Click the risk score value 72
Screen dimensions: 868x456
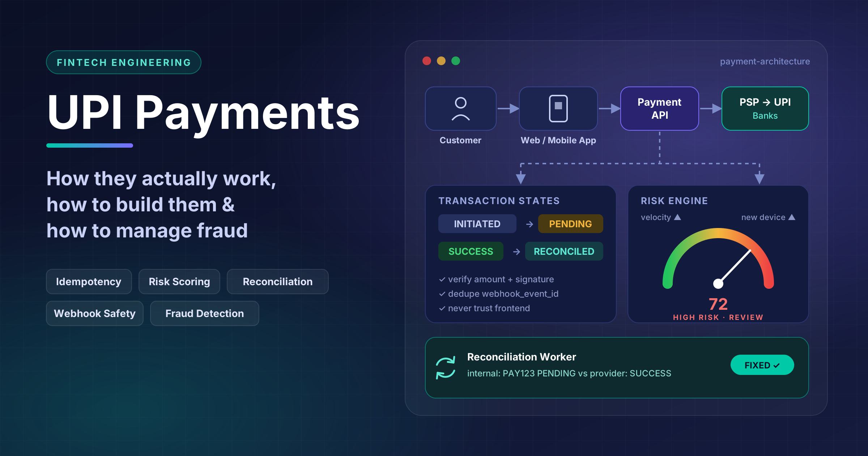coord(718,304)
